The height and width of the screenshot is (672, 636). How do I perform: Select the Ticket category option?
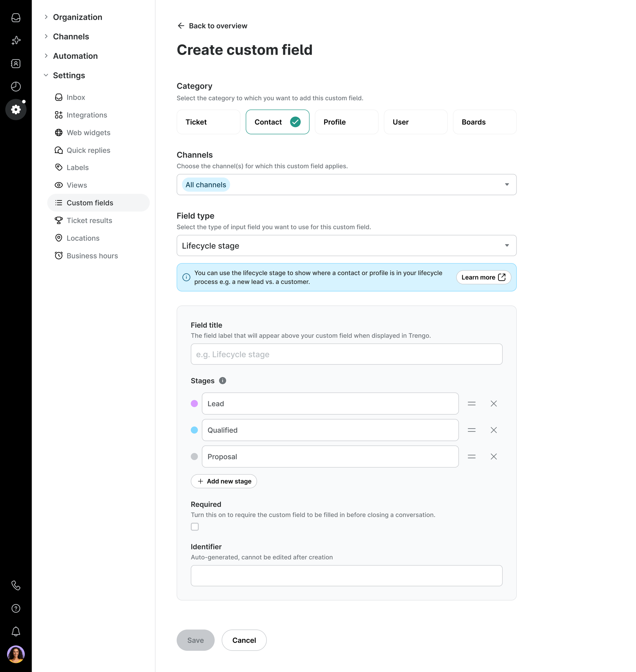208,122
